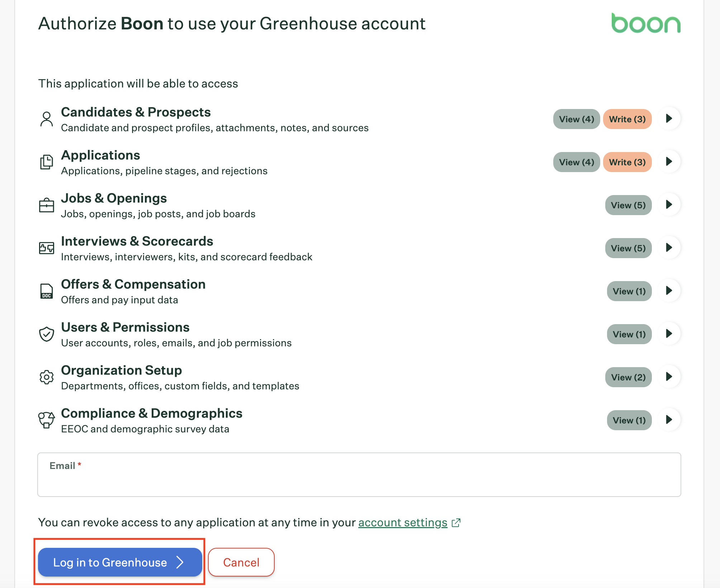
Task: Click the Candidates & Prospects person icon
Action: click(x=47, y=119)
